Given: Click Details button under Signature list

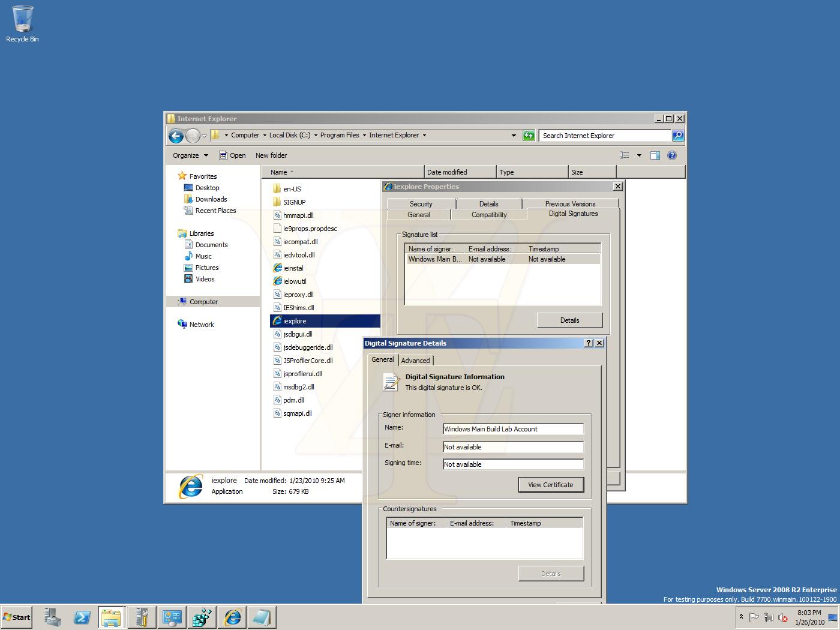Looking at the screenshot, I should [x=569, y=320].
